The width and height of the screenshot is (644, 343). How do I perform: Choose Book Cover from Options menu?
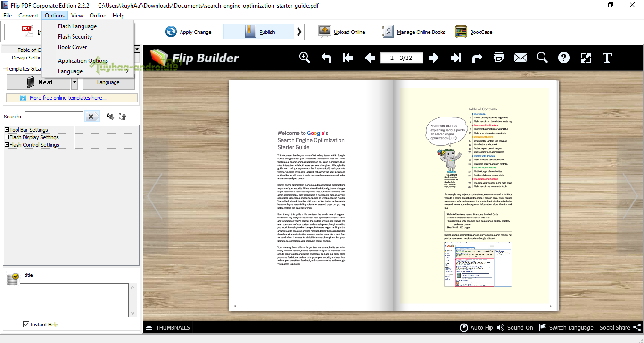[x=88, y=47]
